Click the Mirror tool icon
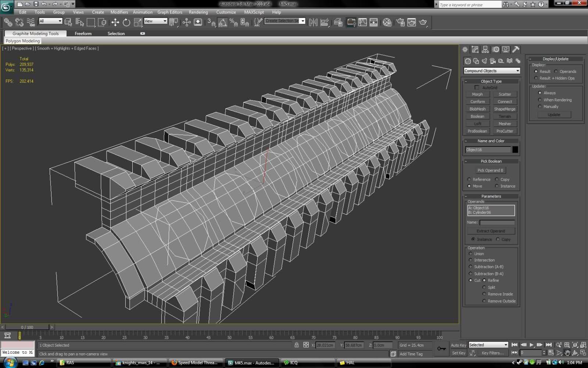This screenshot has height=368, width=588. click(x=313, y=22)
